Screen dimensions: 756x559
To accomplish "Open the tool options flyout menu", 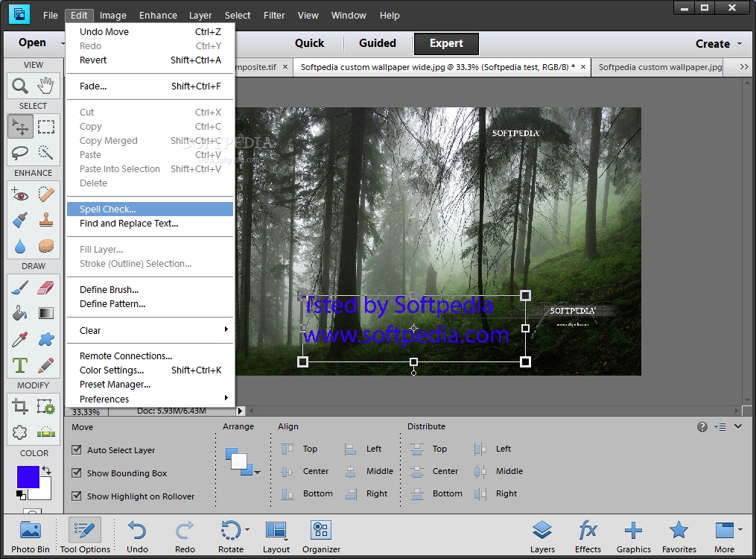I will (x=720, y=427).
